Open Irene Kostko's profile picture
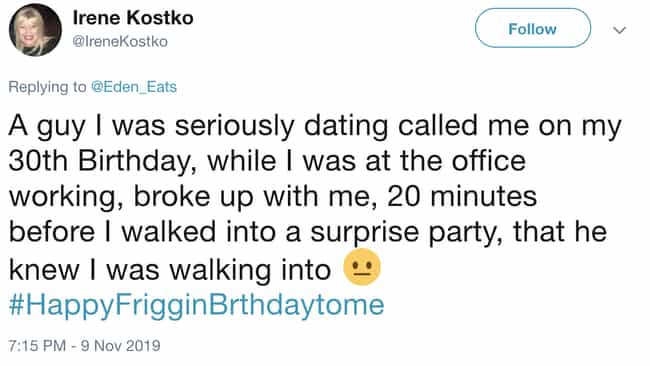Screen dimensions: 650x366 [x=35, y=30]
